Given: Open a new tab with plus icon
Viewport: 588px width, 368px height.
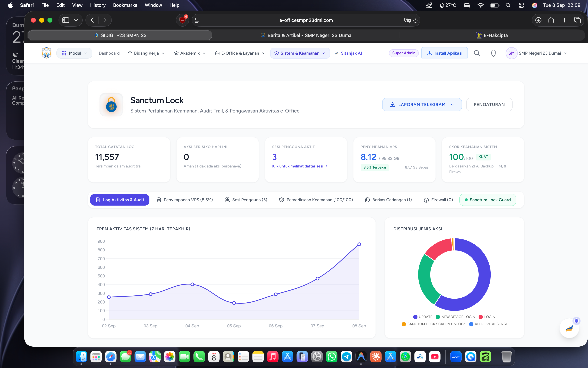Looking at the screenshot, I should 564,20.
